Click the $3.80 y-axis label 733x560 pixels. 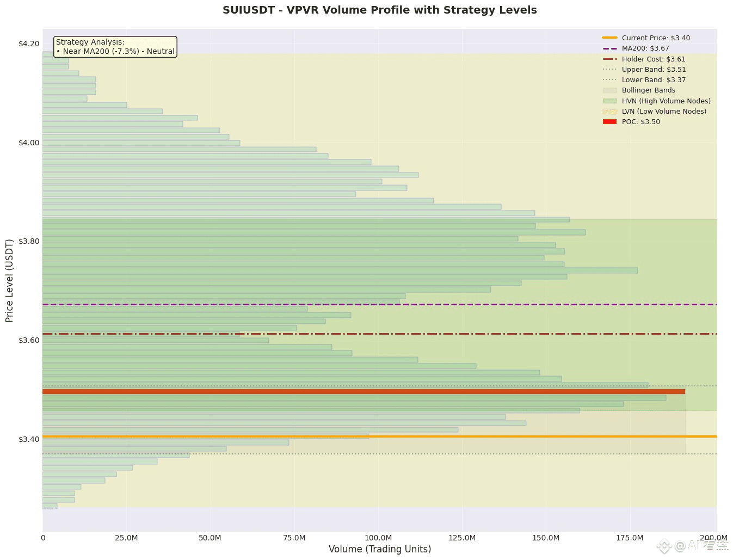point(29,241)
